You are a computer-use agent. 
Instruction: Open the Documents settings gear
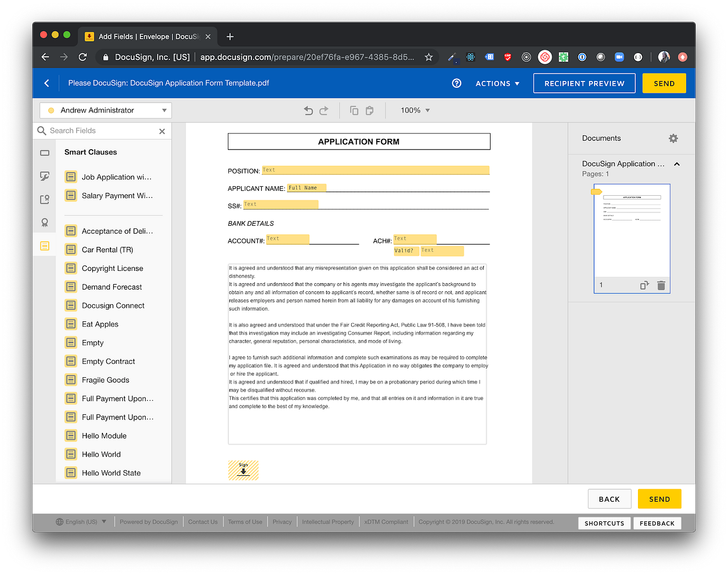[673, 138]
